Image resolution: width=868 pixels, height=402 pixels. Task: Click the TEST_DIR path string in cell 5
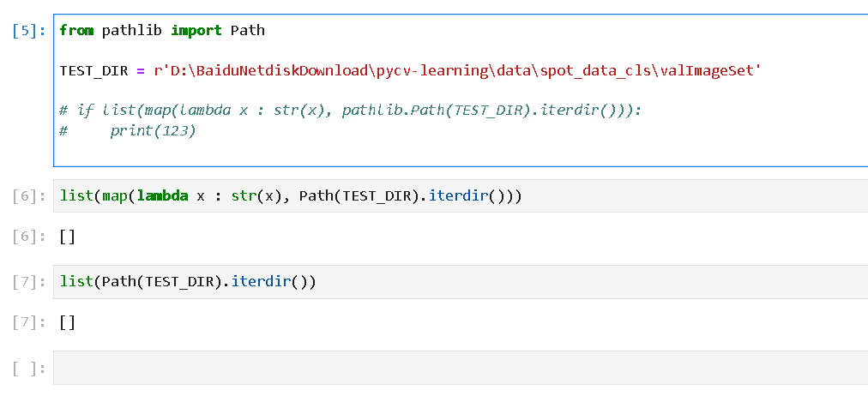click(458, 71)
